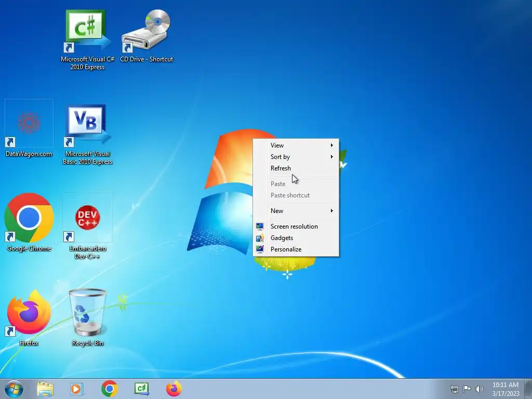Click the Screen resolution monitor icon in menu
The width and height of the screenshot is (532, 399).
coord(260,227)
